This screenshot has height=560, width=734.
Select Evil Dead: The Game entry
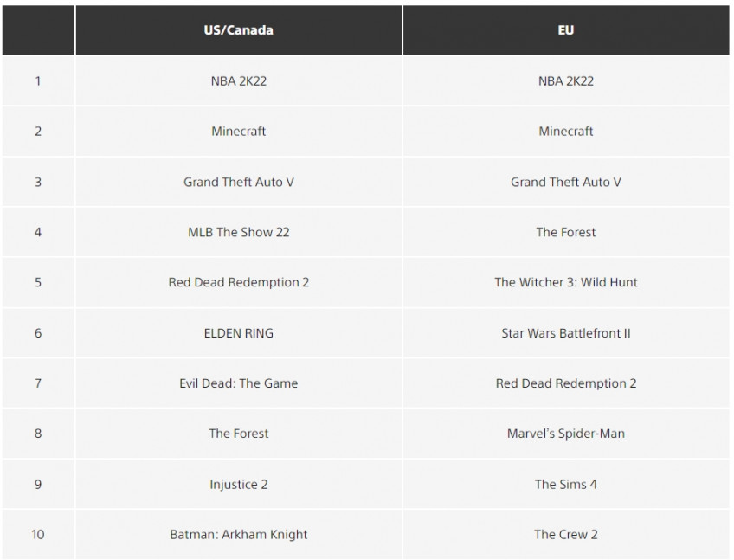[x=238, y=383]
